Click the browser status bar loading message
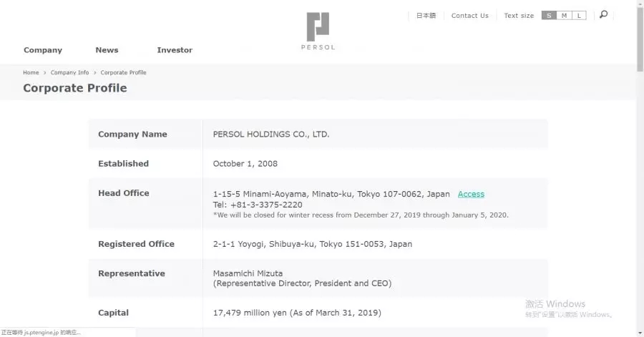 (41, 333)
